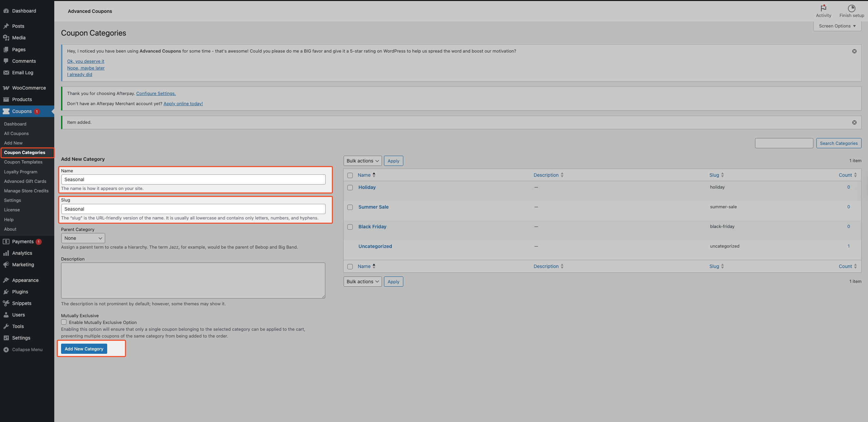The height and width of the screenshot is (422, 868).
Task: Tick the Black Friday row checkbox
Action: [x=350, y=227]
